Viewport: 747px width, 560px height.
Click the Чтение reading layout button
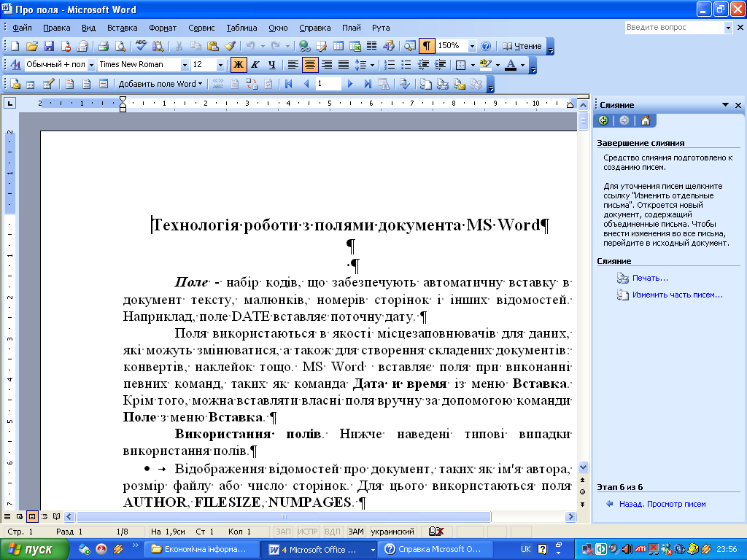522,46
